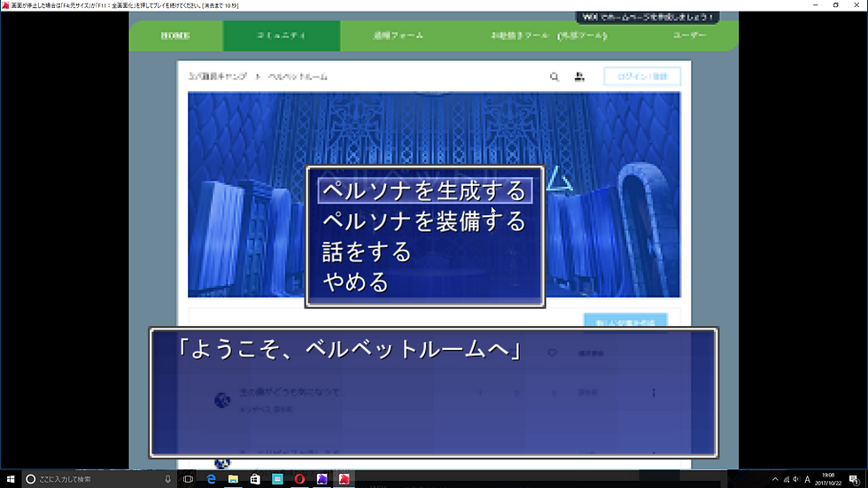Viewport: 868px width, 488px height.
Task: Click the heart icon in forum list header
Action: point(552,352)
